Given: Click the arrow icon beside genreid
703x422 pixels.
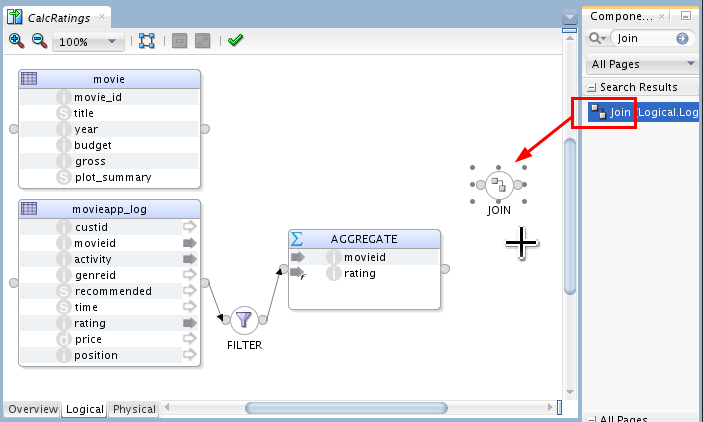Looking at the screenshot, I should [x=190, y=274].
